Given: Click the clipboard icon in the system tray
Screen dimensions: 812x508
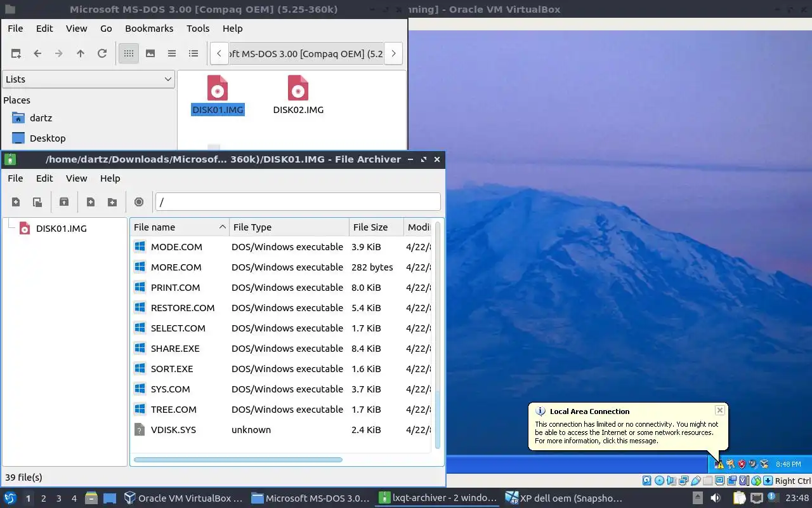Looking at the screenshot, I should coord(739,498).
